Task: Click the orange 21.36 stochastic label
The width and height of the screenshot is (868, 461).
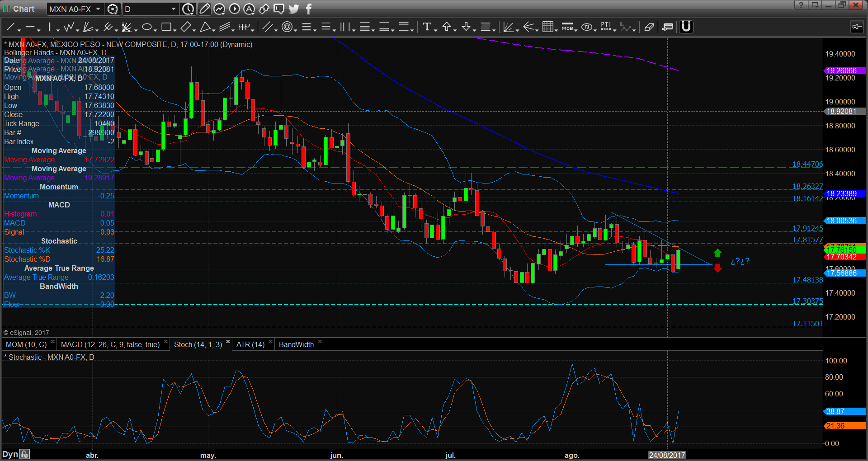Action: (844, 426)
